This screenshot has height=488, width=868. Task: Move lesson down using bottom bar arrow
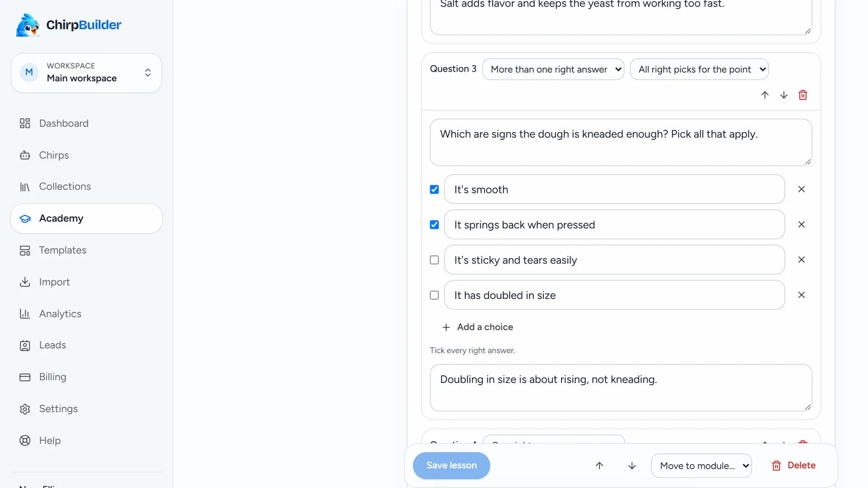632,466
